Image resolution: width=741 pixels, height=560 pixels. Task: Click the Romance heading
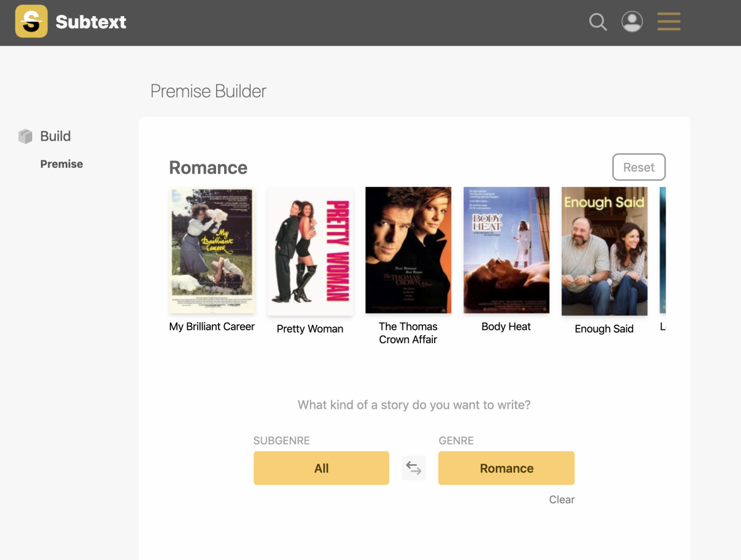[208, 168]
